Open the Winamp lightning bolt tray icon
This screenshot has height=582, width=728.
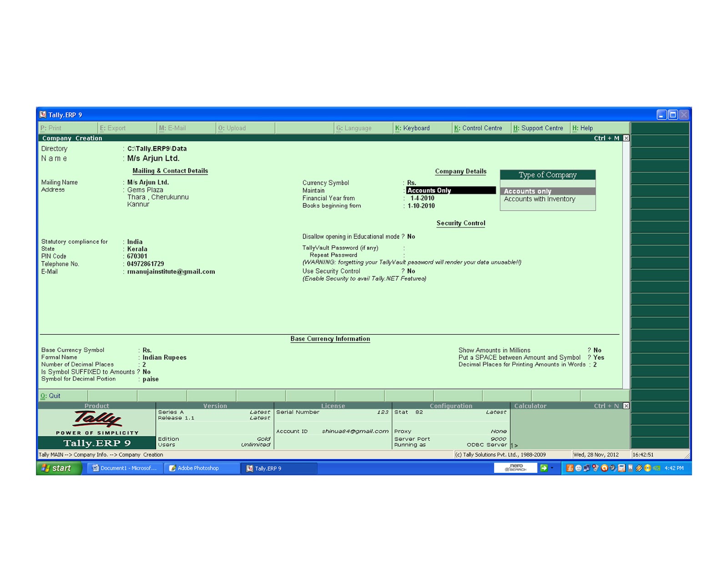pyautogui.click(x=639, y=468)
